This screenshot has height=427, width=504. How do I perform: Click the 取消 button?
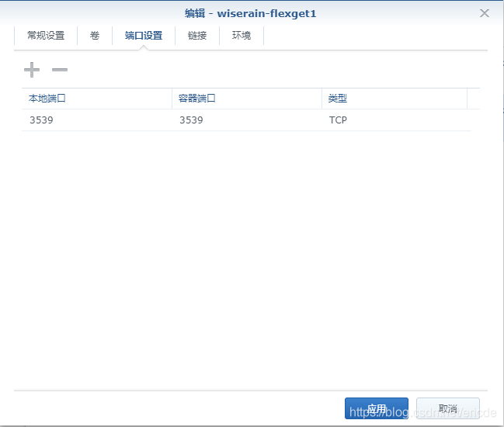tap(448, 408)
